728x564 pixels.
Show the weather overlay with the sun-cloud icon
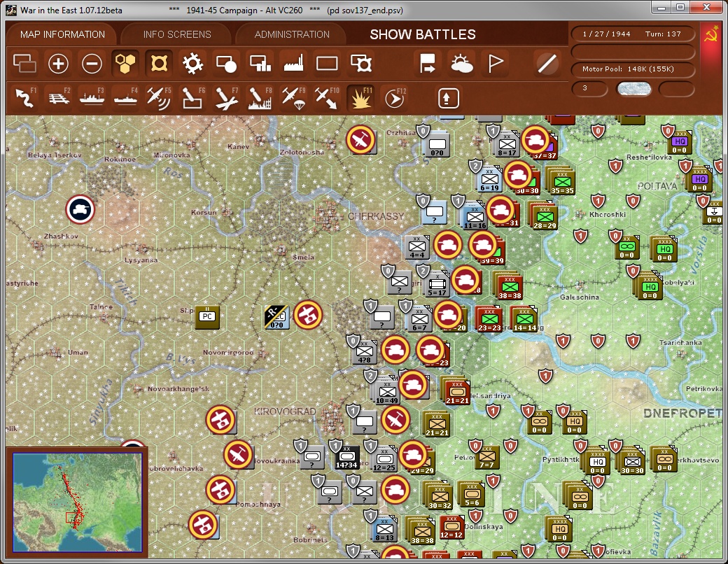(461, 63)
